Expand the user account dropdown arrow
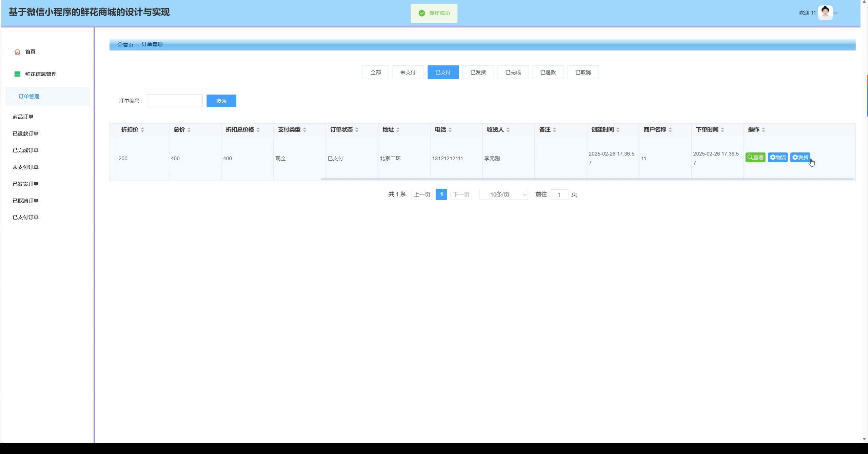868x454 pixels. 836,13
